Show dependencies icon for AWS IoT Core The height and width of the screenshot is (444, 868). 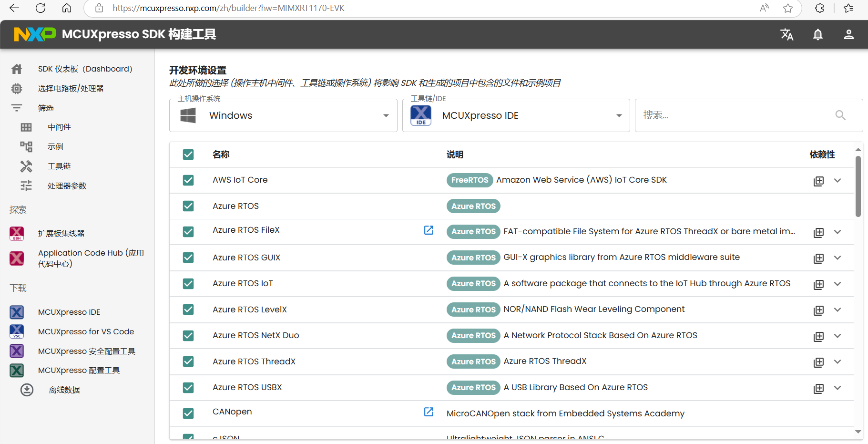[x=818, y=181]
